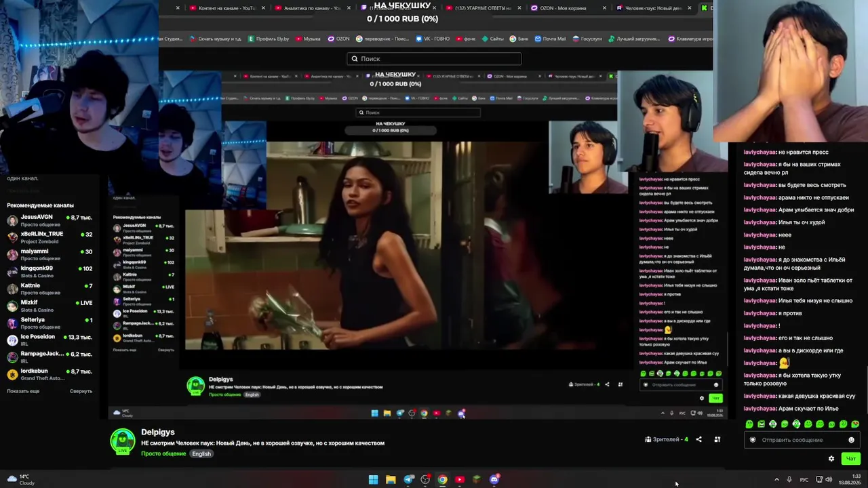Screen dimensions: 868x488
Task: Open the Музыка bookmark
Action: tap(308, 39)
